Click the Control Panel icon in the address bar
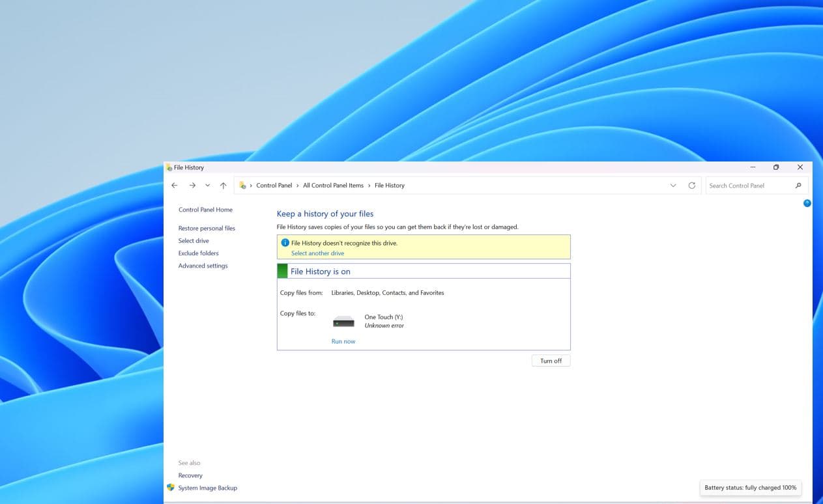 [x=242, y=185]
